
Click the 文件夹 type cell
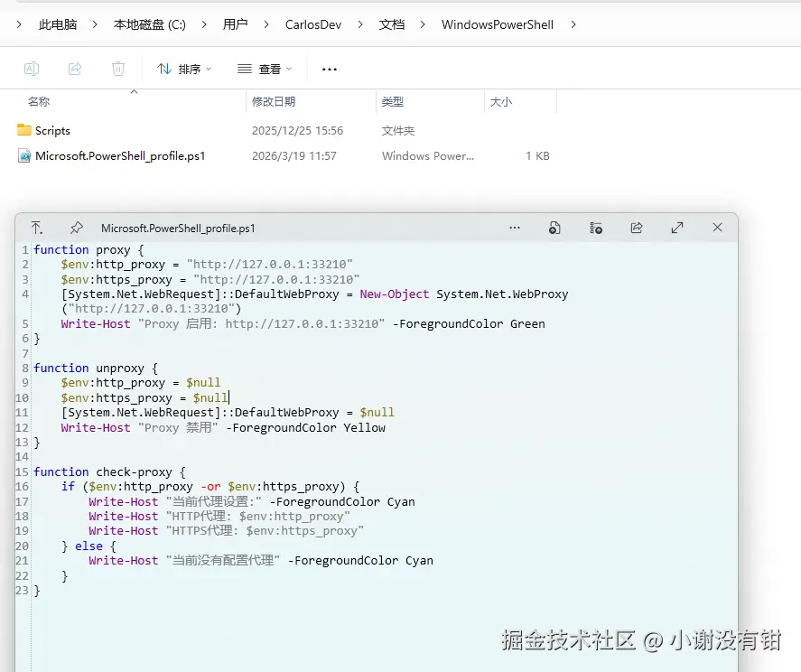pyautogui.click(x=398, y=131)
